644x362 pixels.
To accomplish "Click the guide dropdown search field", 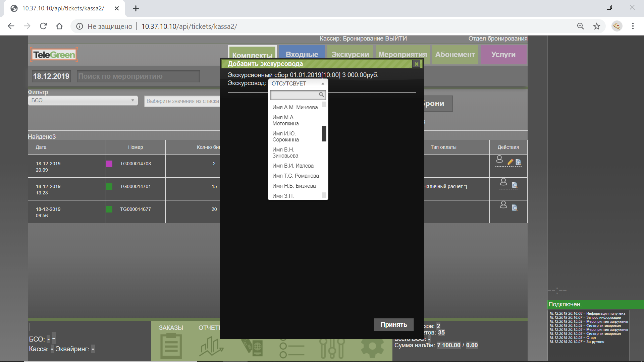I will (x=295, y=95).
